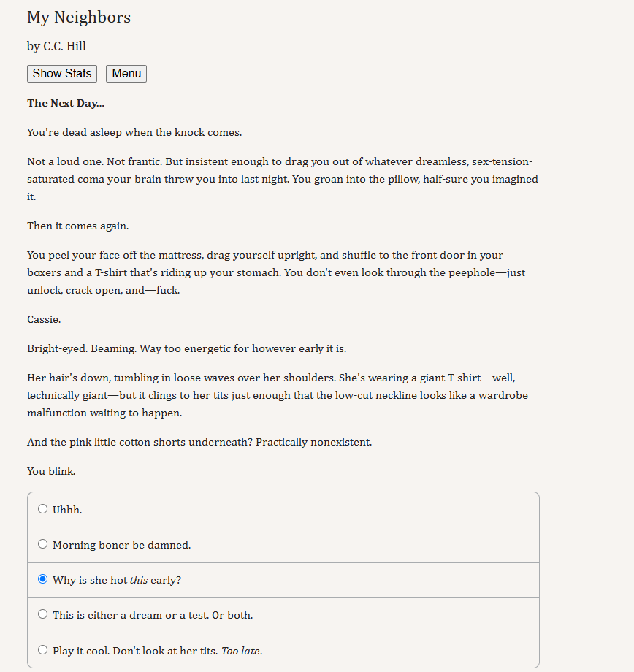Viewport: 634px width, 672px height.
Task: Click the "This is either a dream" label
Action: 153,616
